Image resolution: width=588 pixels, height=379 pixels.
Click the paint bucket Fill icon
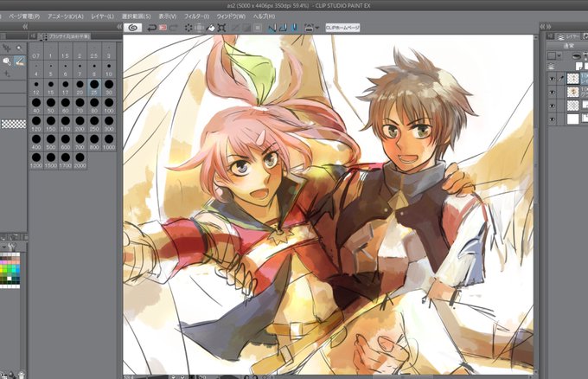(211, 28)
